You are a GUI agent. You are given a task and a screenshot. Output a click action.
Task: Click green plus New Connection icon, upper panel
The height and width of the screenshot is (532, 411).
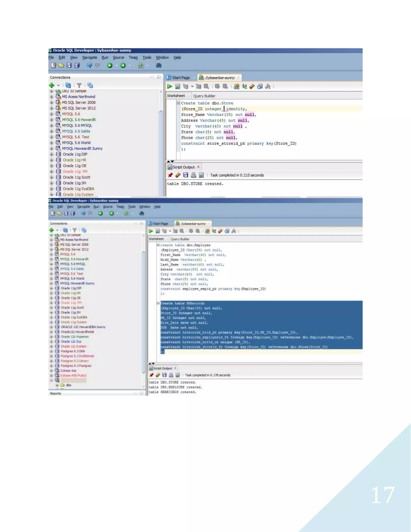[52, 85]
